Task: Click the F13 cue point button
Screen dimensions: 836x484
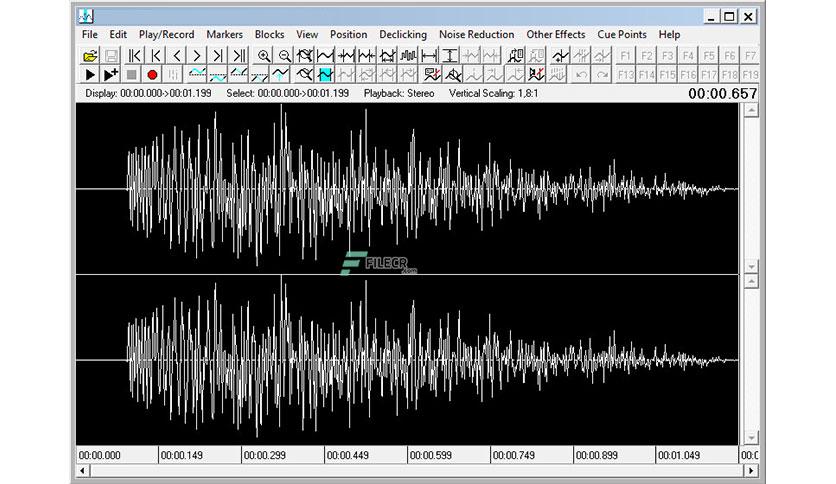Action: (625, 75)
